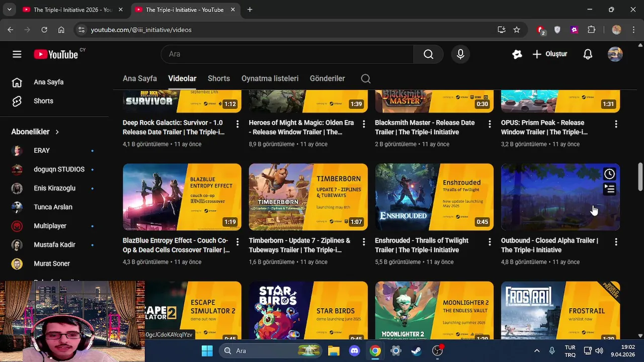Open the Chrome extensions puzzle icon
644x362 pixels.
point(592,30)
